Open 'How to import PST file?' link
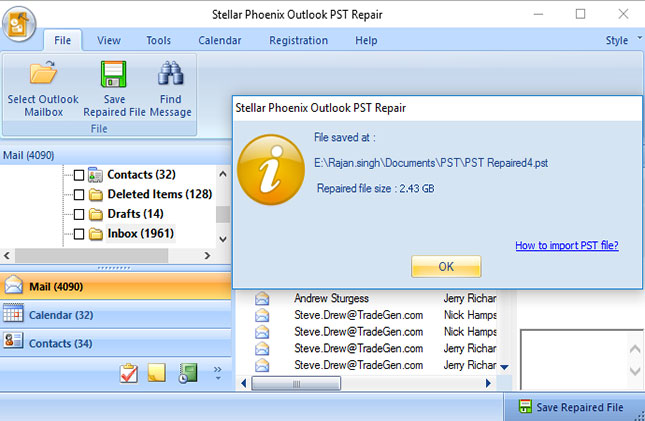This screenshot has width=645, height=421. coord(567,245)
